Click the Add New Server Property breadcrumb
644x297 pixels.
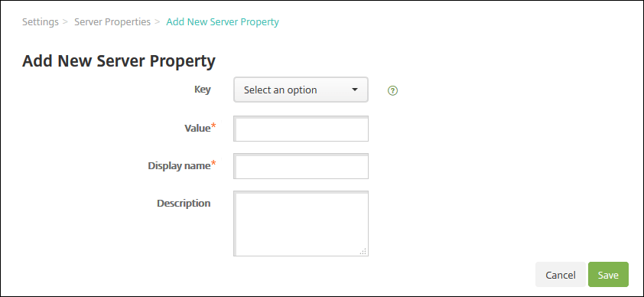[x=223, y=21]
